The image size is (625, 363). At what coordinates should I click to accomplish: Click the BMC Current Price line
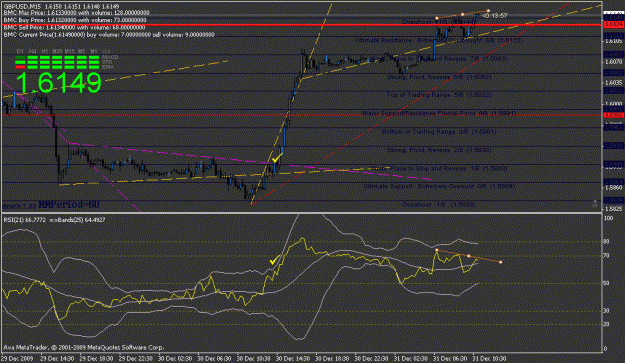click(109, 35)
